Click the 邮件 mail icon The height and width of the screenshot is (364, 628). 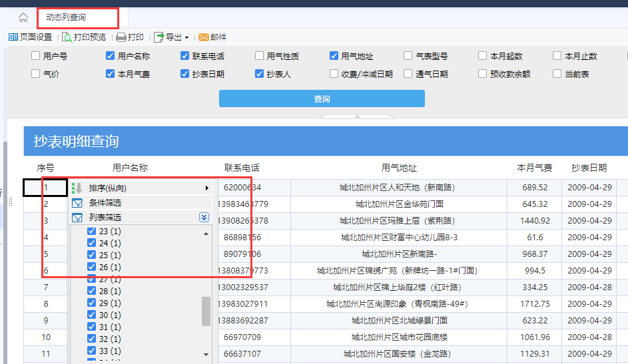pyautogui.click(x=204, y=37)
